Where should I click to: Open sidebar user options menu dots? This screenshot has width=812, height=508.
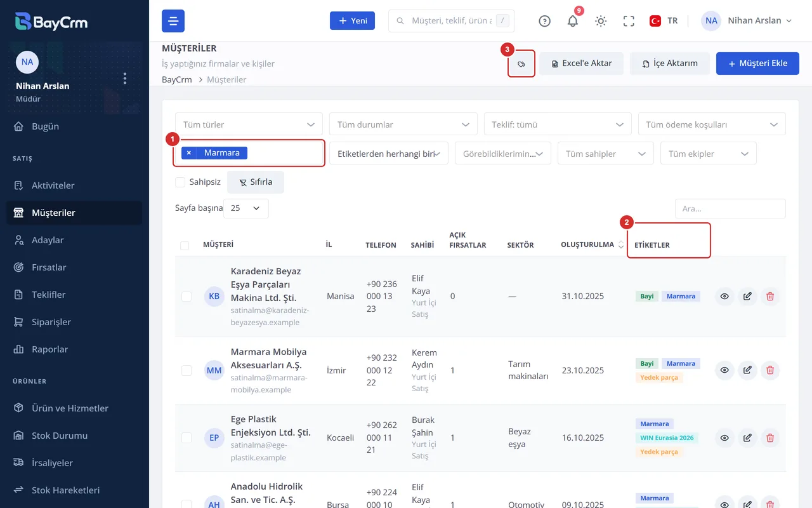pyautogui.click(x=125, y=78)
